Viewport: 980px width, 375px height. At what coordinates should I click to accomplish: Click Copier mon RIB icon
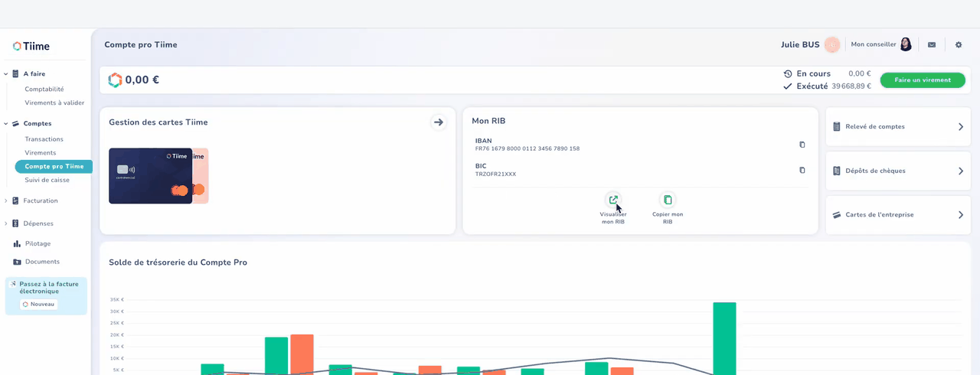point(668,200)
